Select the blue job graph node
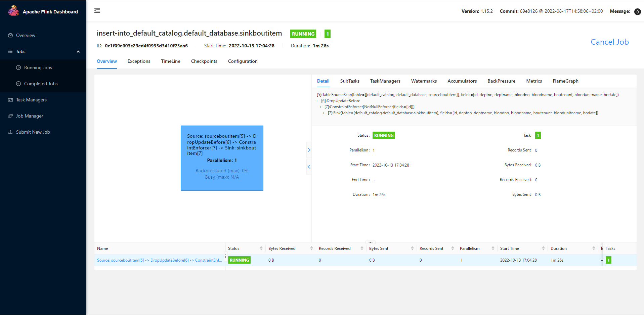Viewport: 644px width, 315px height. pos(222,158)
